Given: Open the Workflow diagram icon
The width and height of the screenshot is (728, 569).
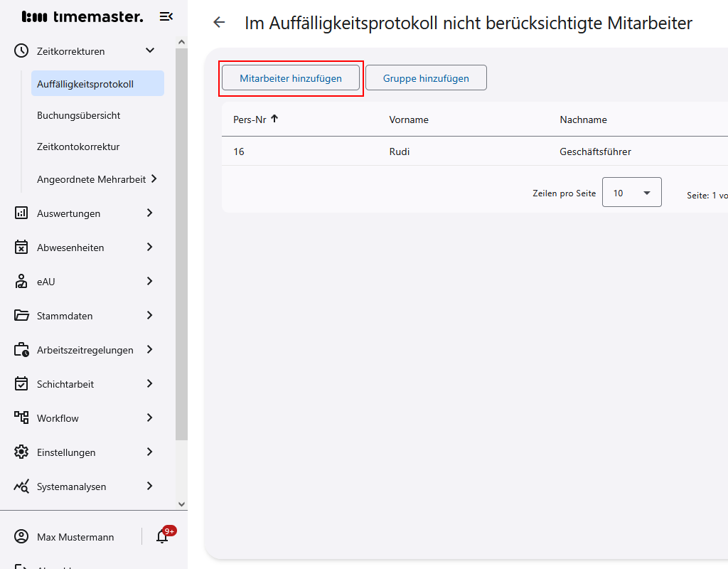Looking at the screenshot, I should (x=21, y=418).
